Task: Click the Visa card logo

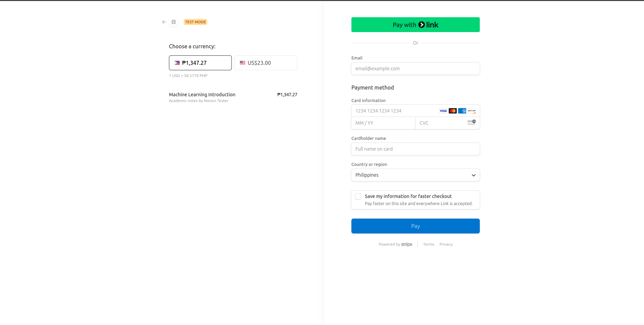Action: [443, 111]
